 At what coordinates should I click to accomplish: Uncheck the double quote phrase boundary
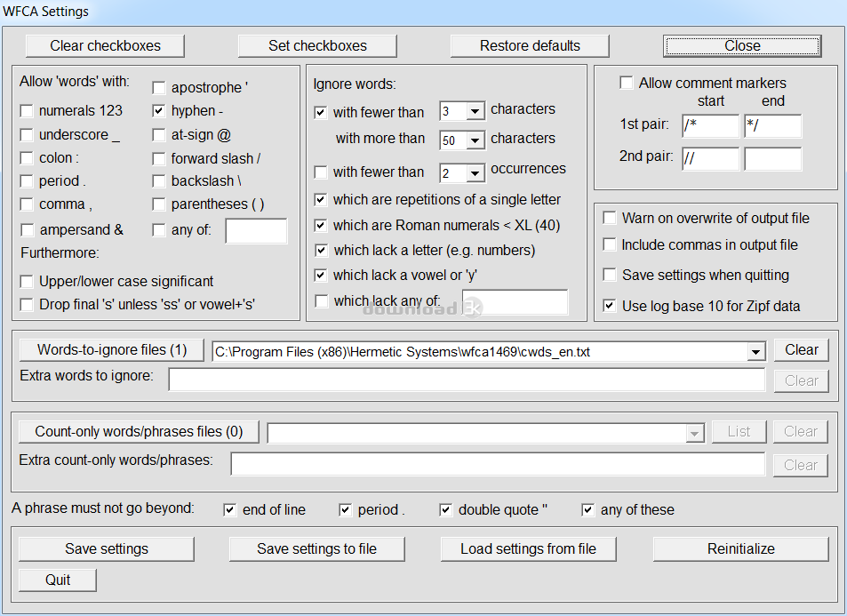(446, 510)
